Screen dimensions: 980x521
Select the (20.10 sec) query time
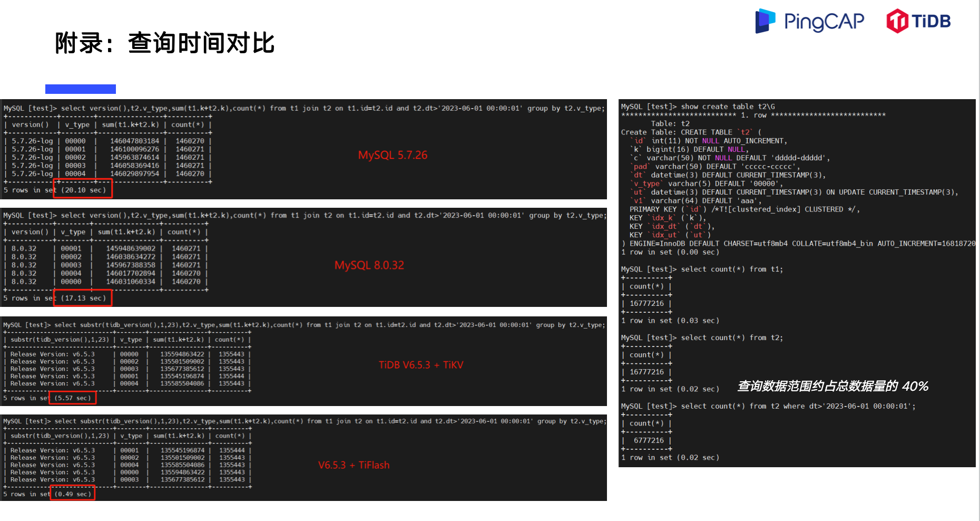pyautogui.click(x=83, y=190)
